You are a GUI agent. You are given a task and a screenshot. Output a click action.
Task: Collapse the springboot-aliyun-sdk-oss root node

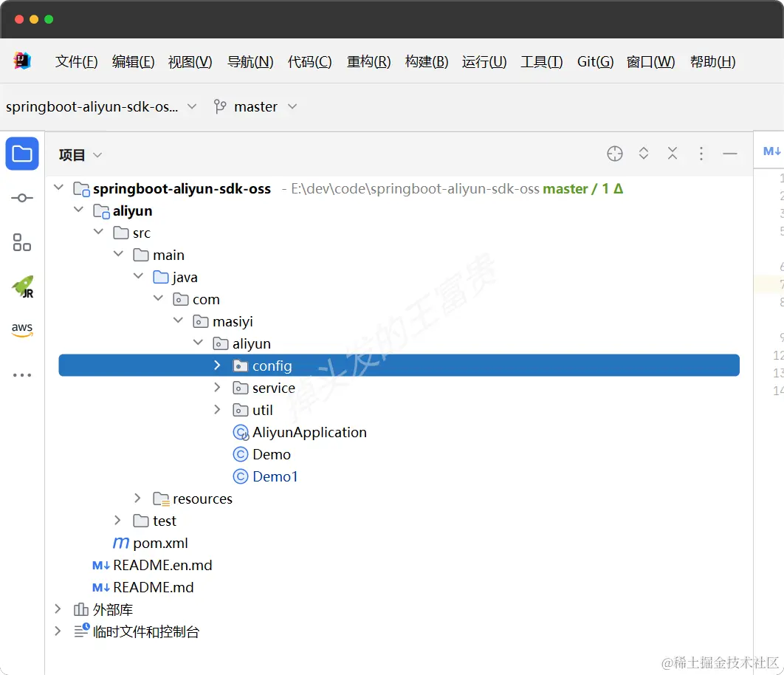coord(58,188)
